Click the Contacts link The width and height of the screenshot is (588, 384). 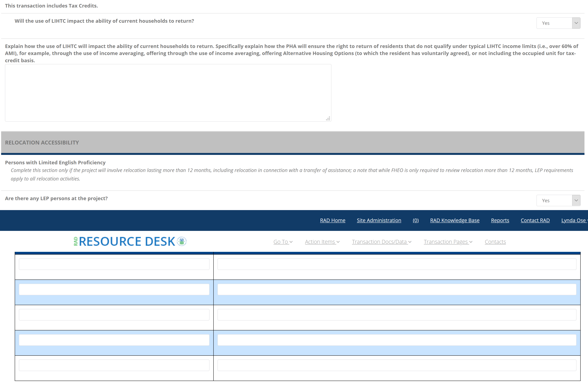coord(495,242)
